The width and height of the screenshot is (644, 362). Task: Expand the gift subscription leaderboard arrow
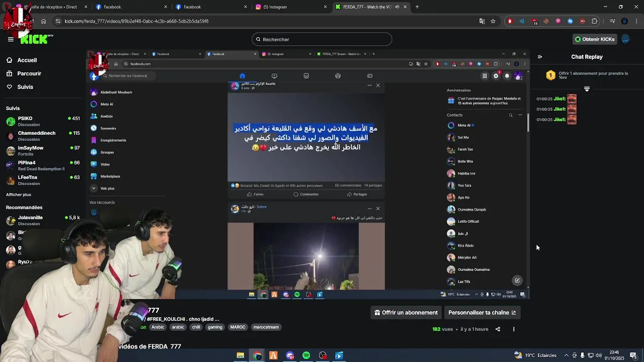click(587, 89)
